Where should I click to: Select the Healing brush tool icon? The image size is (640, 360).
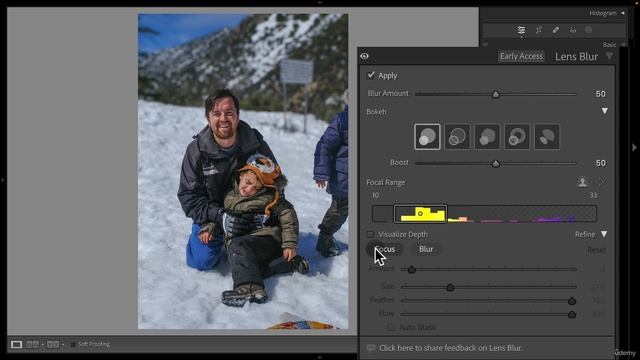(x=556, y=30)
